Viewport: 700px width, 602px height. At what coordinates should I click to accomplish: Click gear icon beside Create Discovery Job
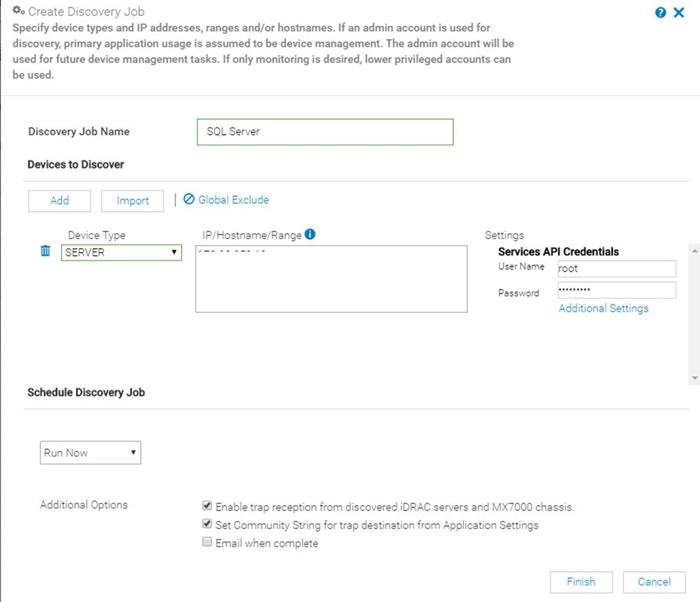pos(19,11)
